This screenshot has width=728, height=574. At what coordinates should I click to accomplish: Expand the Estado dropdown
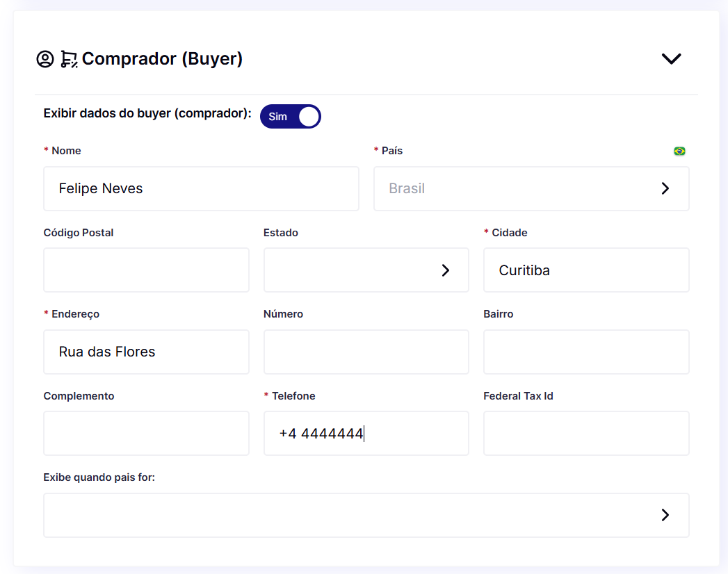point(366,270)
